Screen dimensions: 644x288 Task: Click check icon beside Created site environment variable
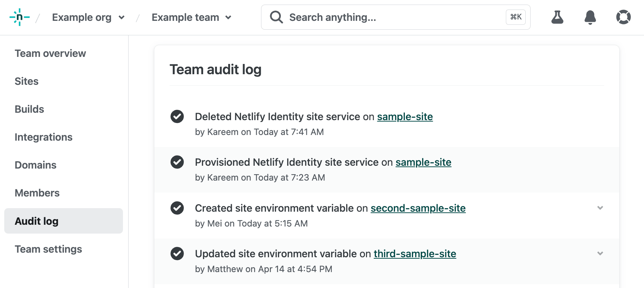coord(177,208)
